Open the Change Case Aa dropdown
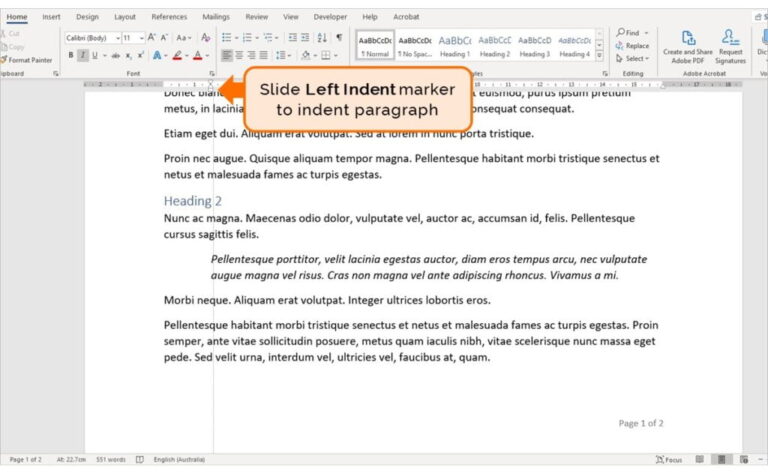This screenshot has width=768, height=473. coord(183,38)
